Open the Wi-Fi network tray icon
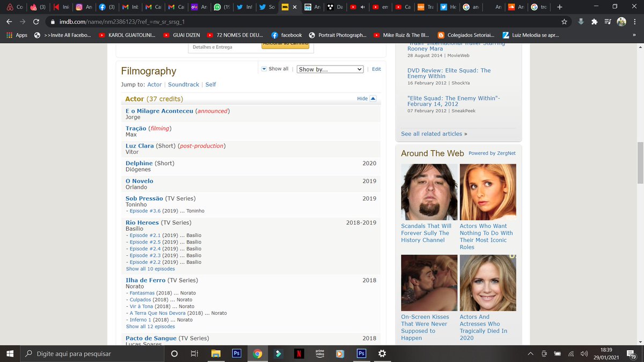The height and width of the screenshot is (362, 644). [570, 354]
